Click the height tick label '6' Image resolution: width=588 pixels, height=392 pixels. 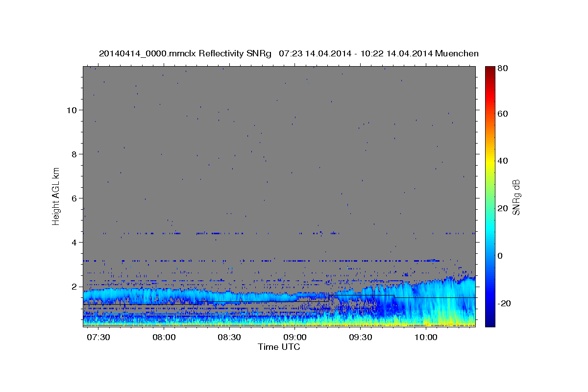(74, 198)
